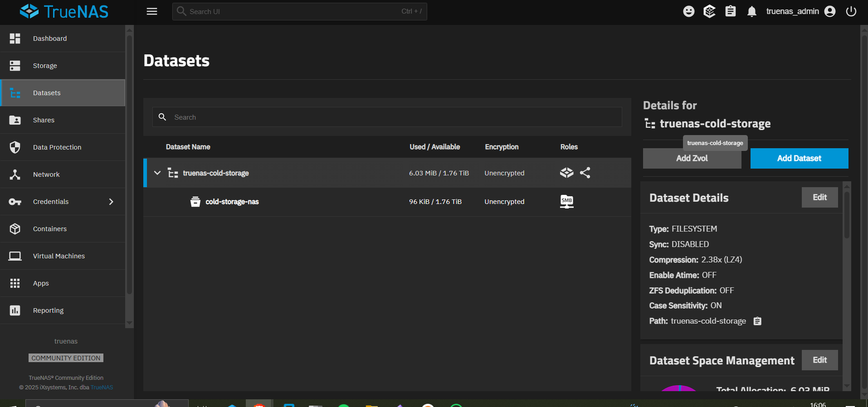This screenshot has height=407, width=868.
Task: Click the Dashboard sidebar icon
Action: [x=15, y=39]
